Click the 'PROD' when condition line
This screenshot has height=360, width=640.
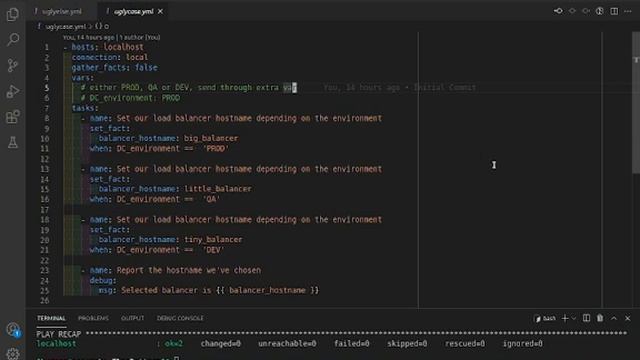coord(159,149)
